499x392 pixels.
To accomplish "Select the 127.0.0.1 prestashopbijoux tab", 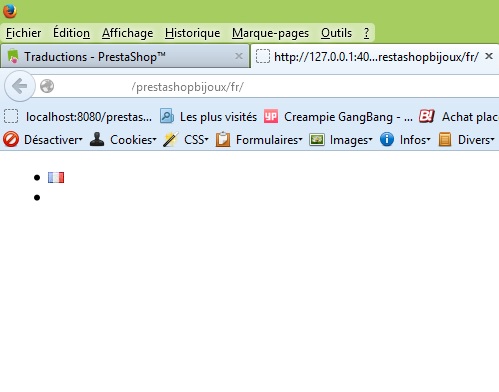I will pyautogui.click(x=375, y=56).
